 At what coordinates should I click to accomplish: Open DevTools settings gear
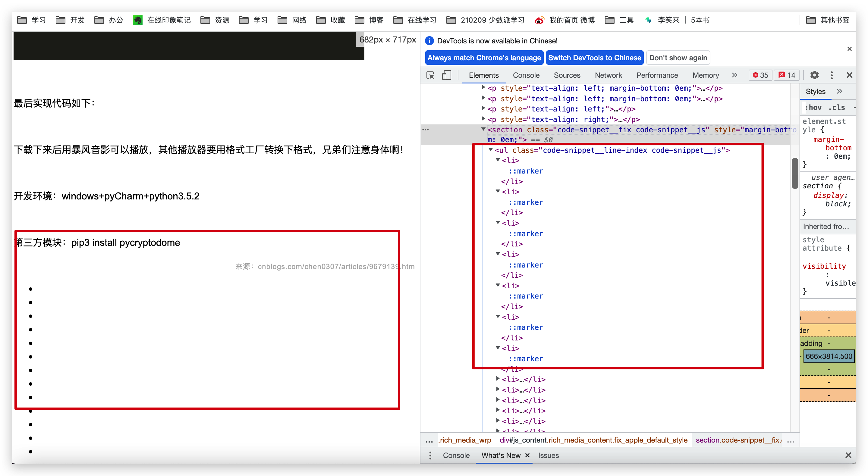click(x=814, y=75)
